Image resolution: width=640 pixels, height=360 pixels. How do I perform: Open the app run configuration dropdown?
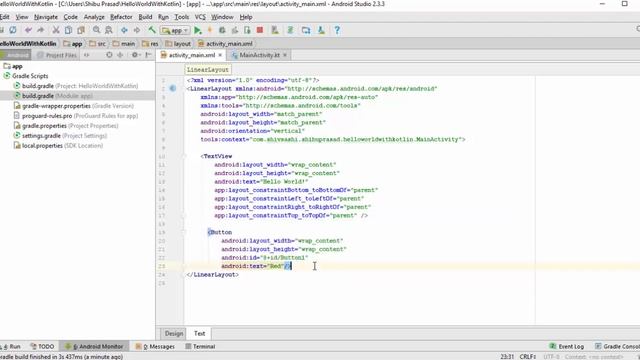click(x=175, y=30)
